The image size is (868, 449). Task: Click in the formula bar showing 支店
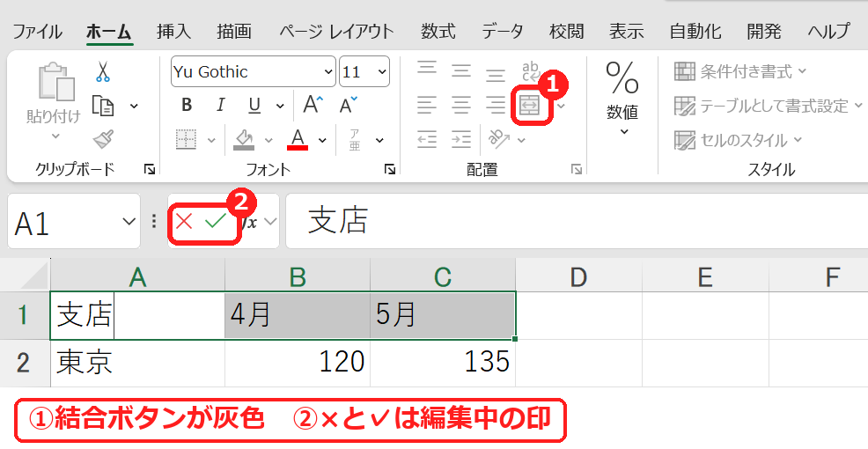pyautogui.click(x=577, y=221)
